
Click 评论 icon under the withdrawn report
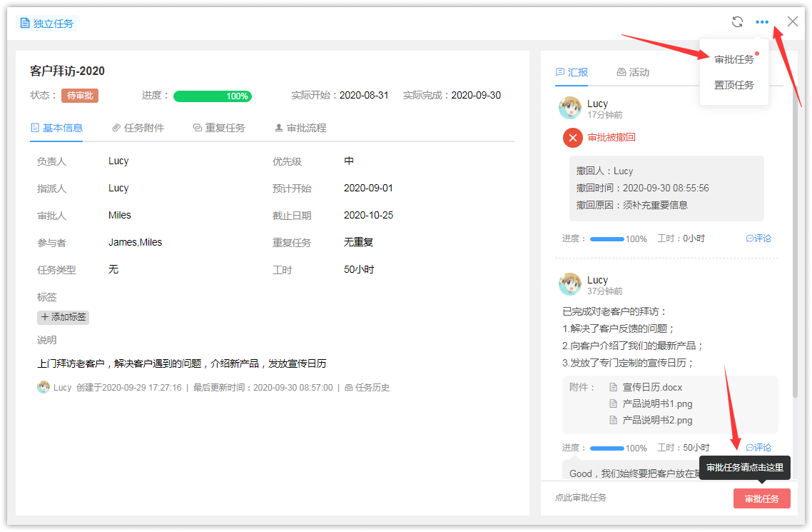point(758,239)
